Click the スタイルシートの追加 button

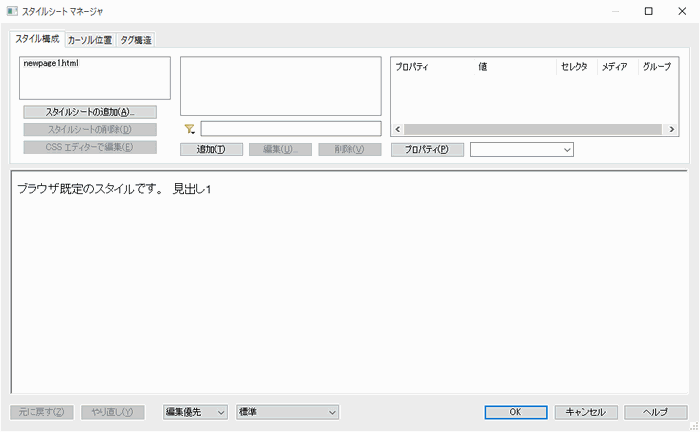point(90,112)
